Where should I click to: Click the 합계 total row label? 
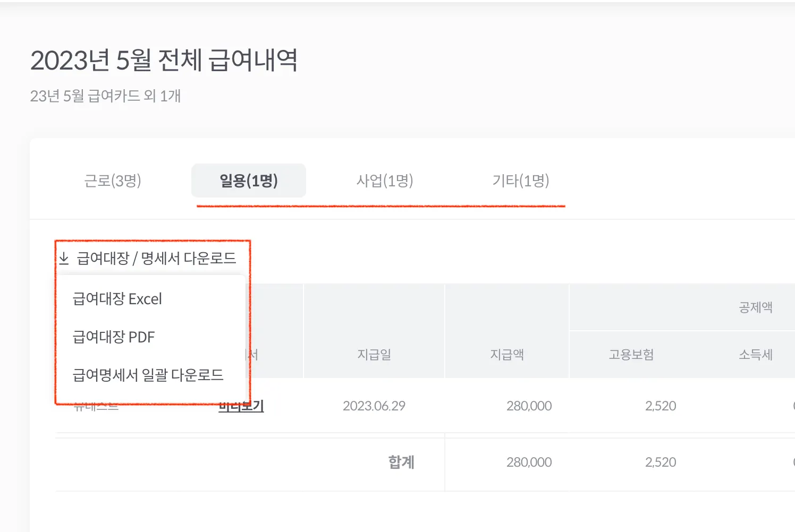click(401, 462)
